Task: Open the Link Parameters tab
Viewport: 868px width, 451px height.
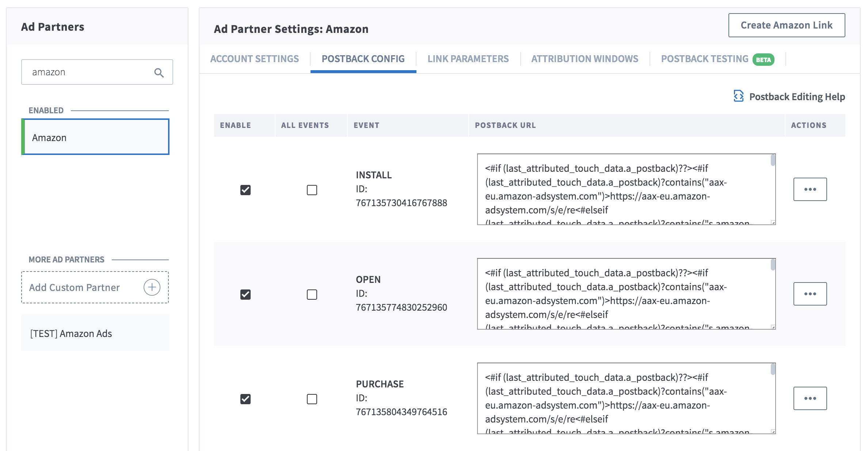Action: 468,59
